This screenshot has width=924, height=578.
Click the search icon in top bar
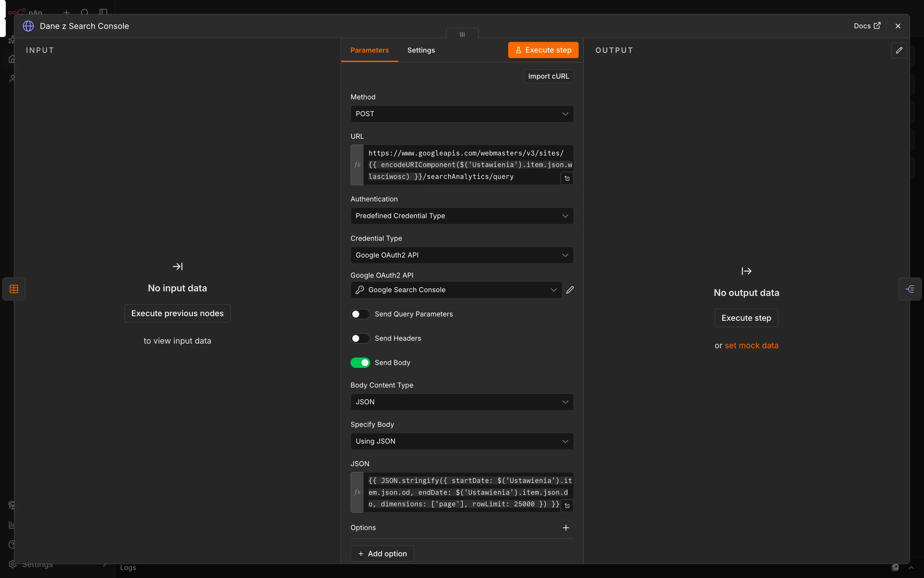point(85,12)
